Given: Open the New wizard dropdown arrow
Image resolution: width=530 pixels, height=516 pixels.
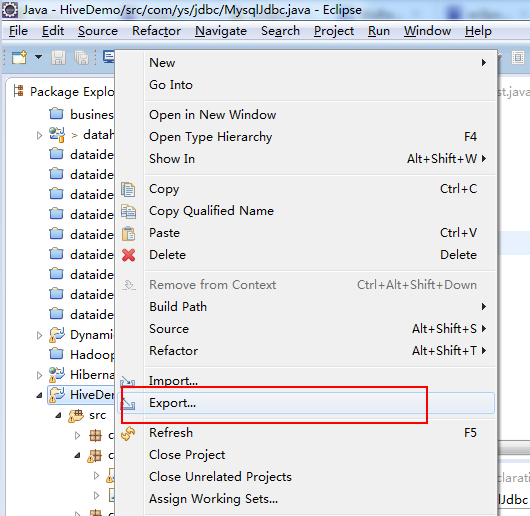Looking at the screenshot, I should (x=39, y=57).
